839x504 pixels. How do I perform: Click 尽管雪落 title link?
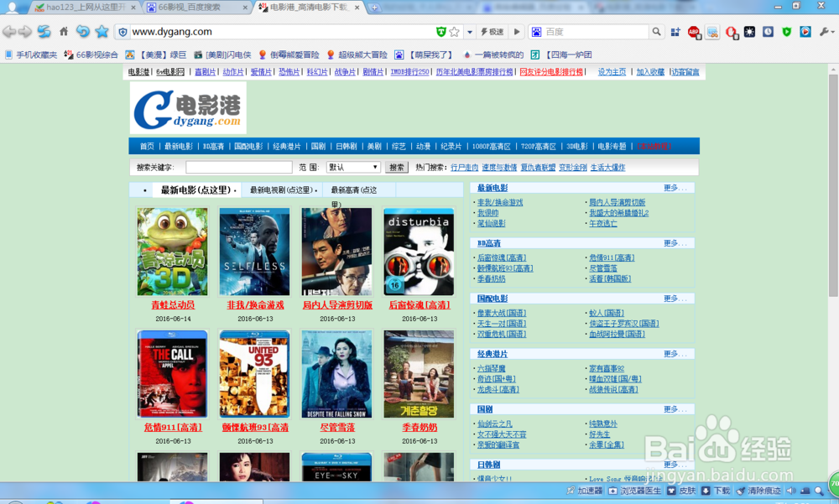(337, 428)
